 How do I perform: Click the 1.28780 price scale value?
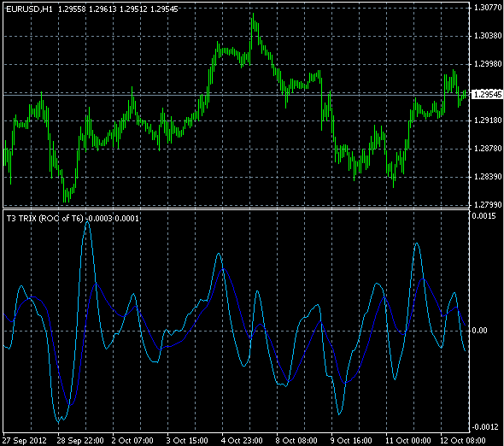click(488, 149)
